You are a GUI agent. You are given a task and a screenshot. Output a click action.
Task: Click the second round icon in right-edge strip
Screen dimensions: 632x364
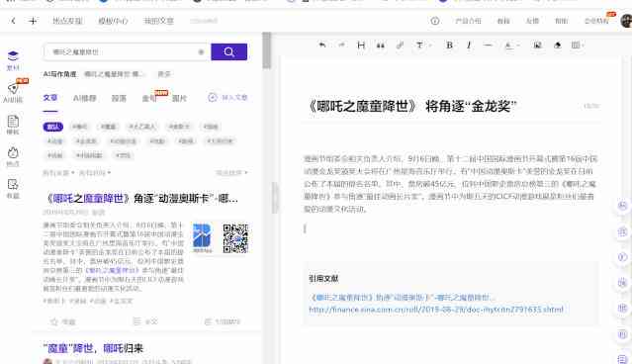(x=622, y=231)
